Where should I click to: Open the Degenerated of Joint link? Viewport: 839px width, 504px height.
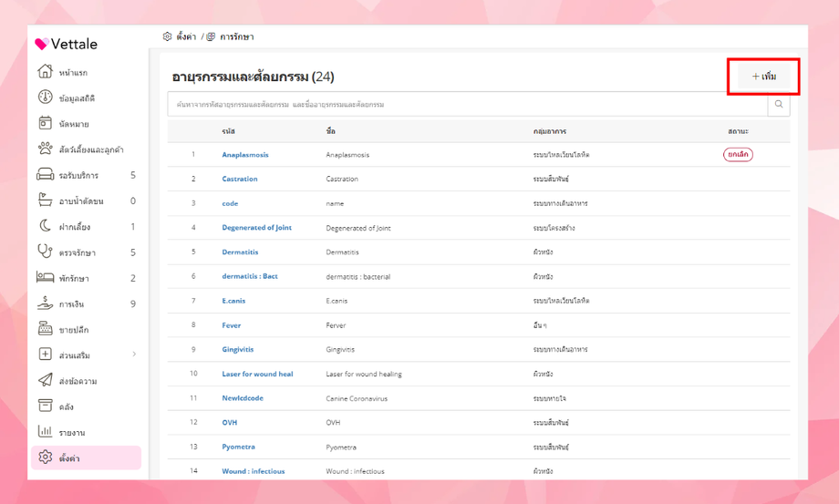click(x=257, y=228)
